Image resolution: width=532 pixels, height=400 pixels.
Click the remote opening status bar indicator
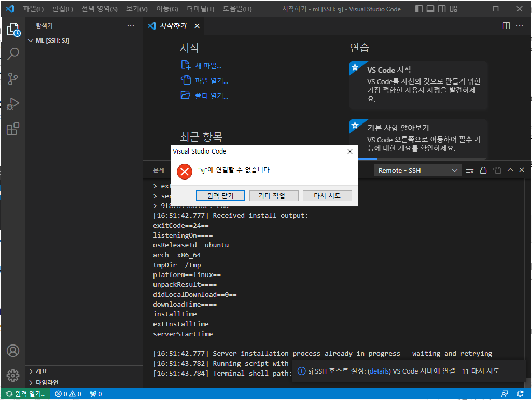point(26,394)
